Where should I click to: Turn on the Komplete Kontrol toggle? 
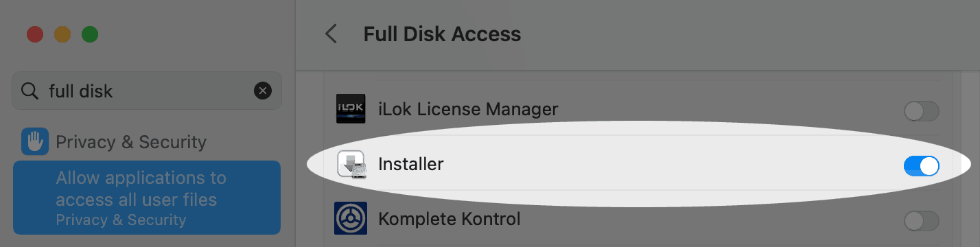click(x=921, y=220)
